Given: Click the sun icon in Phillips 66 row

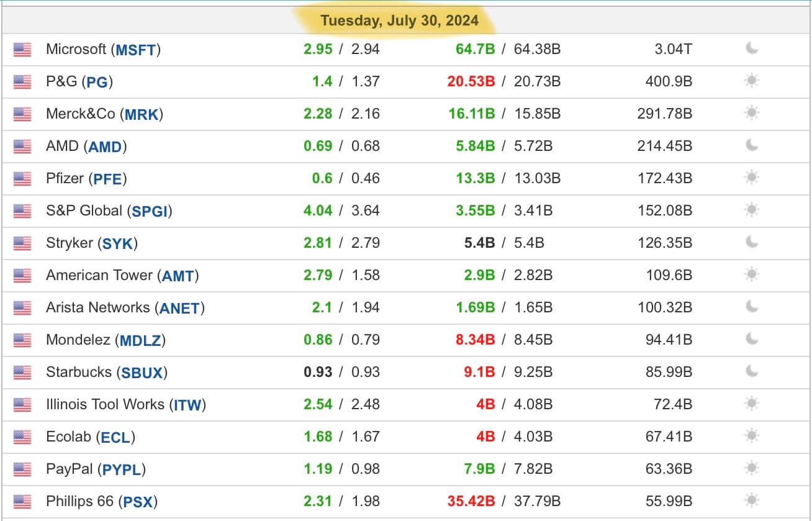Looking at the screenshot, I should (752, 501).
